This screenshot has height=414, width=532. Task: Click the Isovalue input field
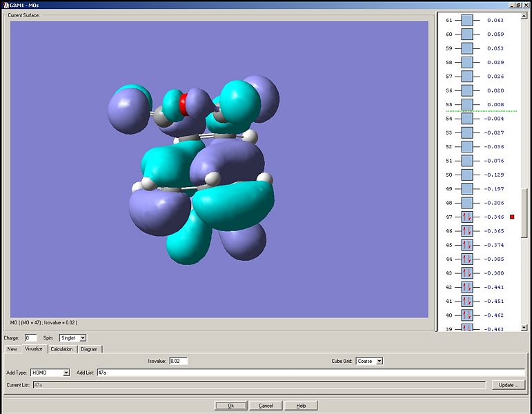(x=179, y=361)
